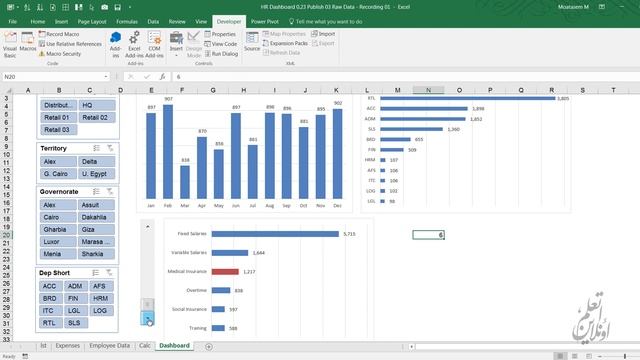Screen dimensions: 640x360
Task: Open the Visual Basic editor
Action: tap(10, 44)
